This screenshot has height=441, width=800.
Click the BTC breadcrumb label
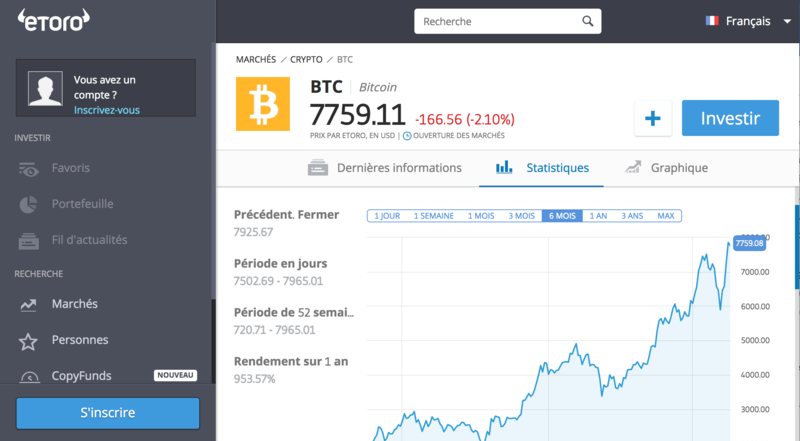(x=345, y=60)
